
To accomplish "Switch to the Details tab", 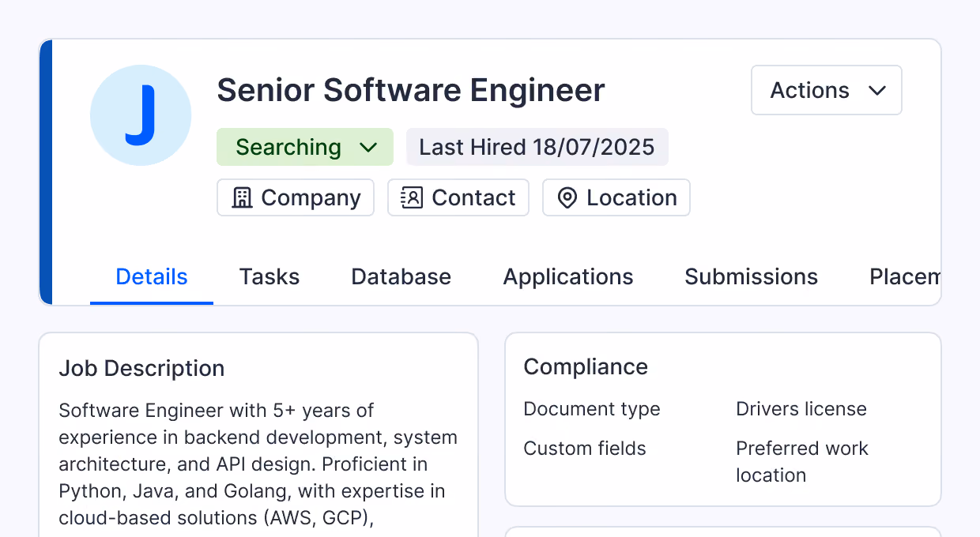I will click(x=152, y=276).
